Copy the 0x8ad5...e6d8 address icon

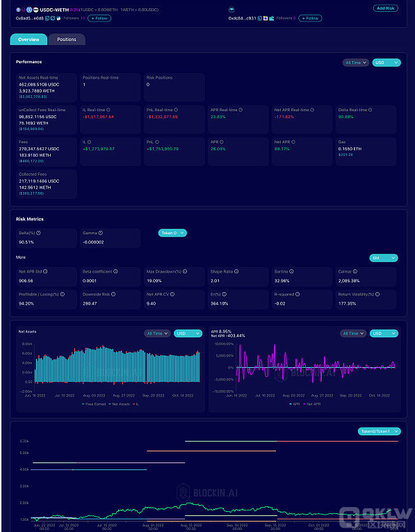click(47, 18)
